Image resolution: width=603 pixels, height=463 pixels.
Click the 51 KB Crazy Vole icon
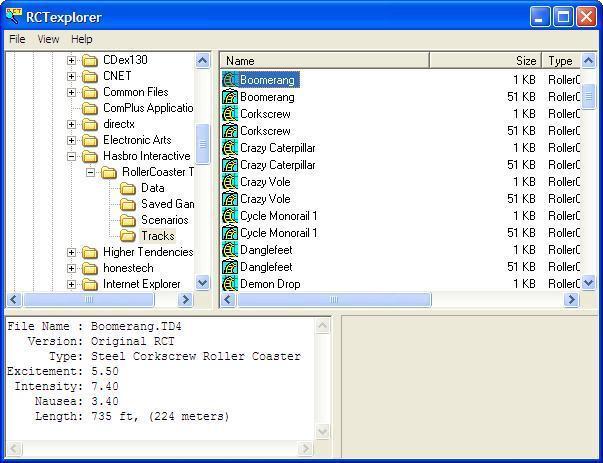230,199
